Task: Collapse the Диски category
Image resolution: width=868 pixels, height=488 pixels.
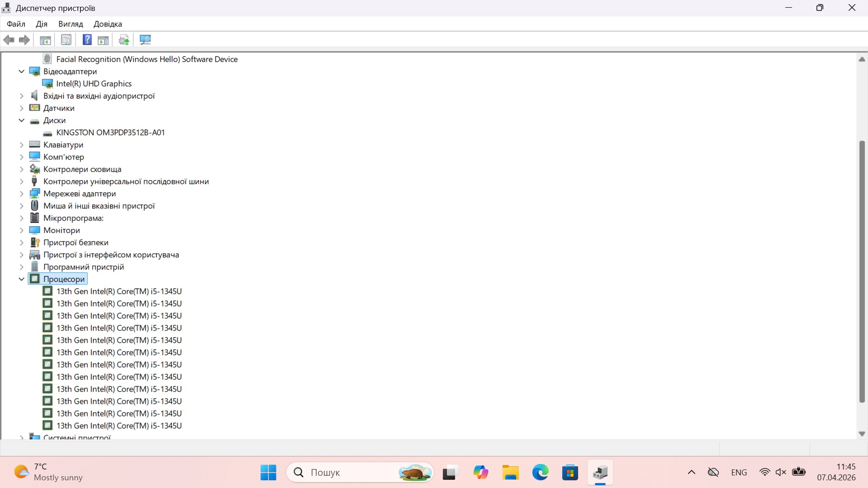Action: pyautogui.click(x=21, y=120)
